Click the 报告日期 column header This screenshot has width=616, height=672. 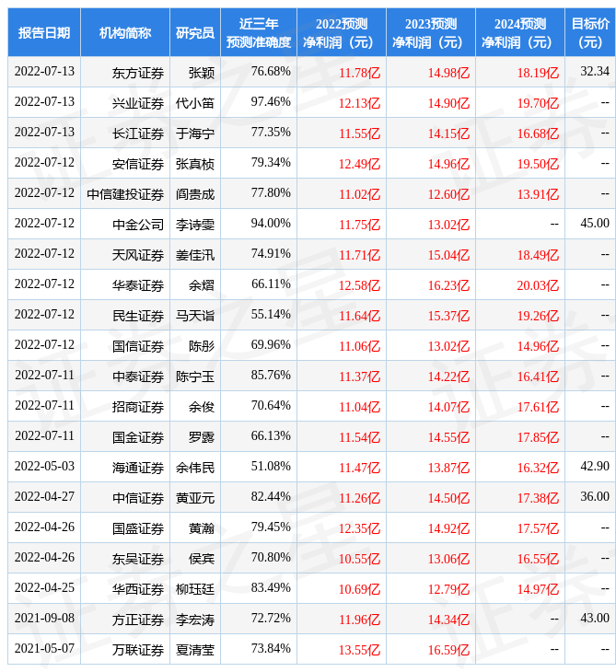tap(44, 32)
